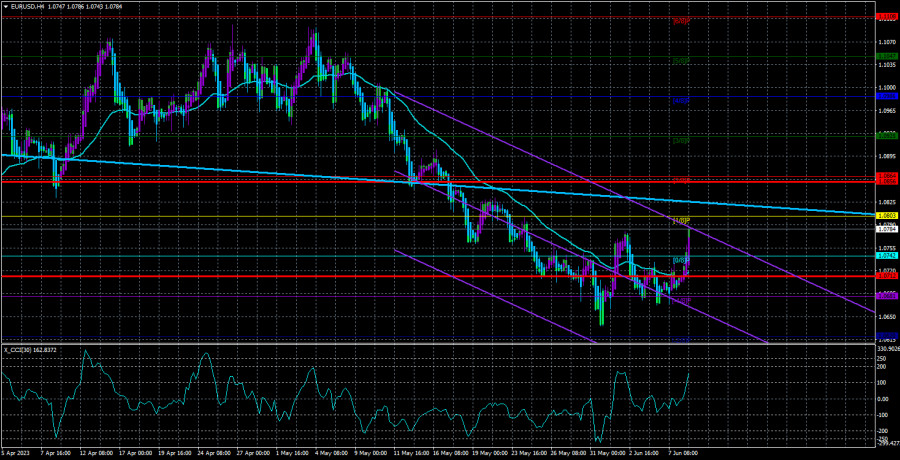Click the 1.0755 price axis label

(886, 248)
